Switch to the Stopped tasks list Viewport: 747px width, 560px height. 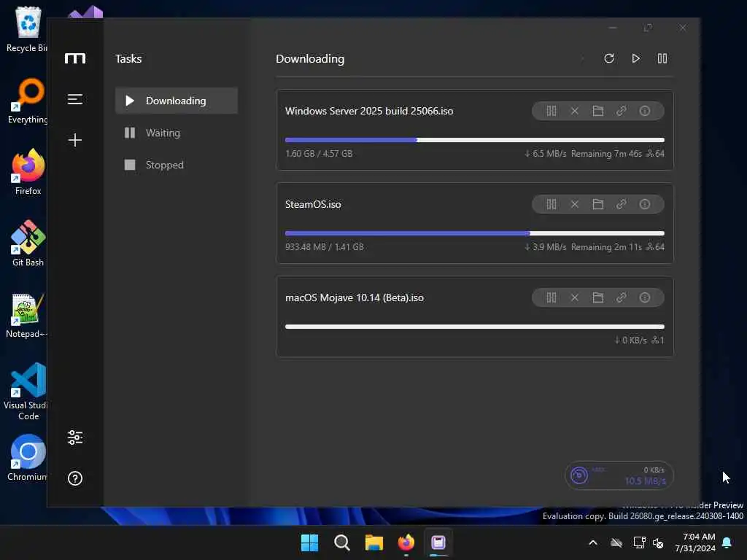coord(177,165)
